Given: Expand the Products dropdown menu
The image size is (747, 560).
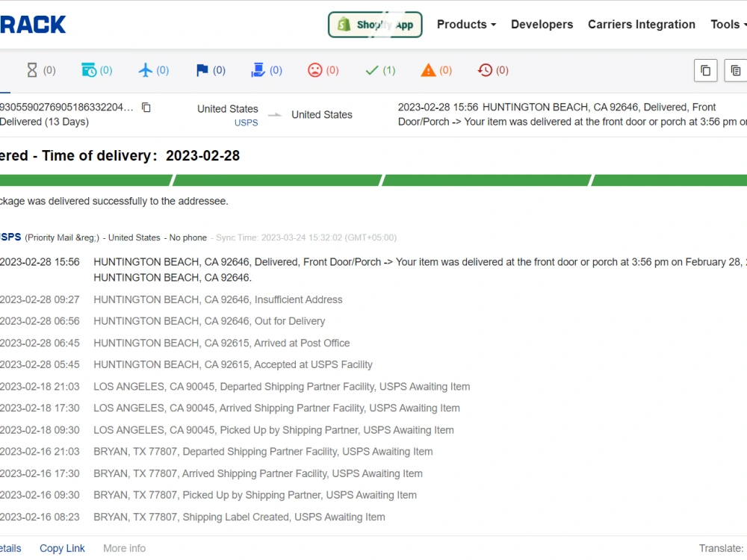Looking at the screenshot, I should tap(466, 25).
